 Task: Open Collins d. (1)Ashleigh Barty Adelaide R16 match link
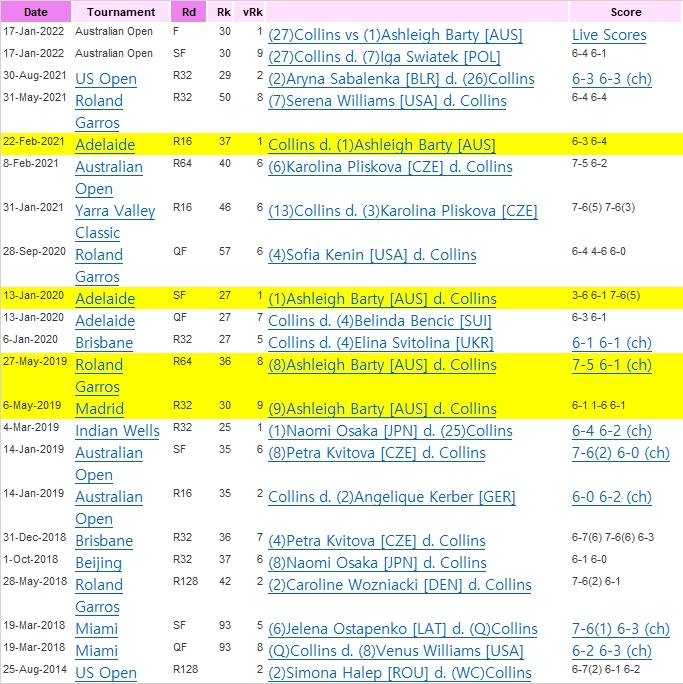pyautogui.click(x=382, y=145)
